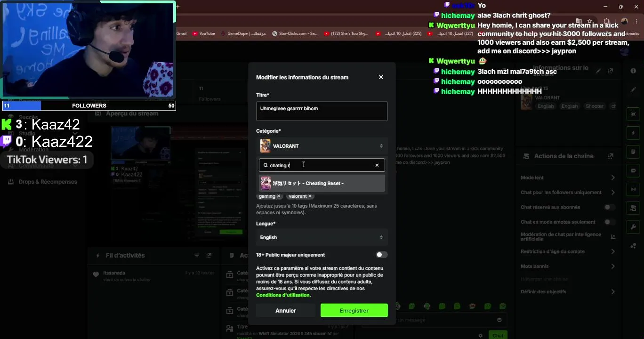Open the She's Too Shy bookmark
This screenshot has width=644, height=339.
pos(346,33)
